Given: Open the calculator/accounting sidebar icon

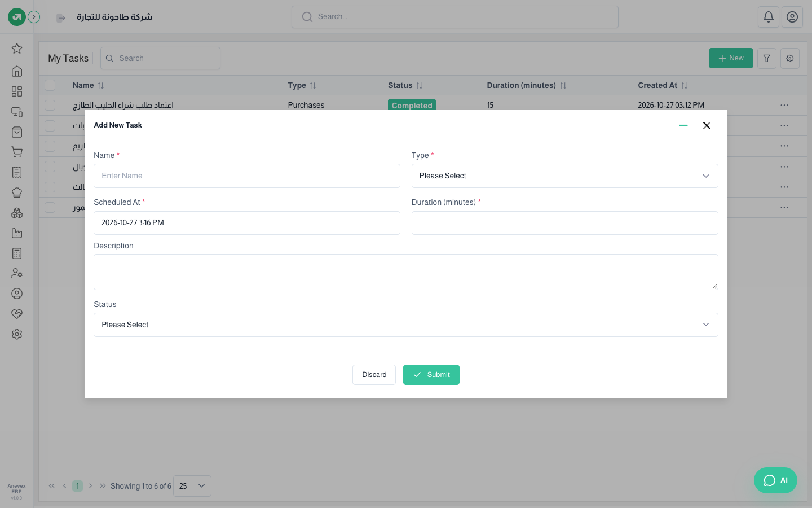Looking at the screenshot, I should coord(17,253).
